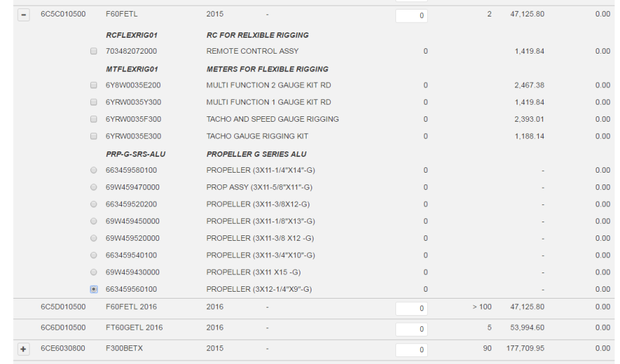Choose PROP ASSY 3X11-5/8"X11"-G radio option
Image resolution: width=620 pixels, height=364 pixels.
[94, 187]
